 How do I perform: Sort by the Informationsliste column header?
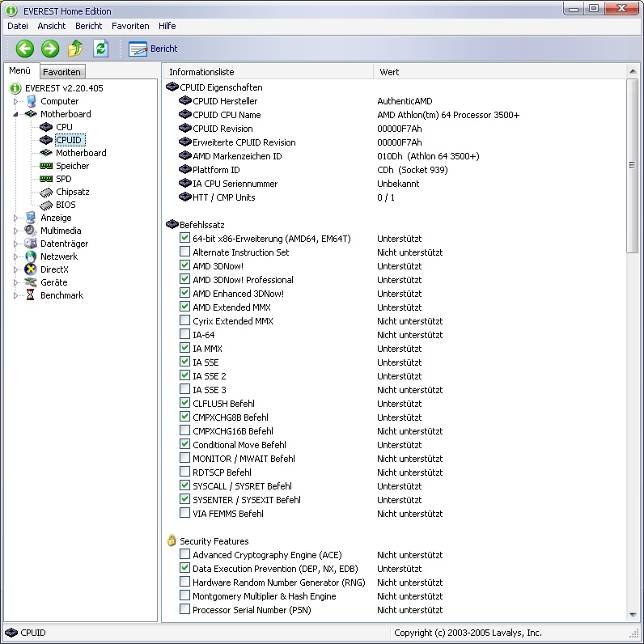267,72
